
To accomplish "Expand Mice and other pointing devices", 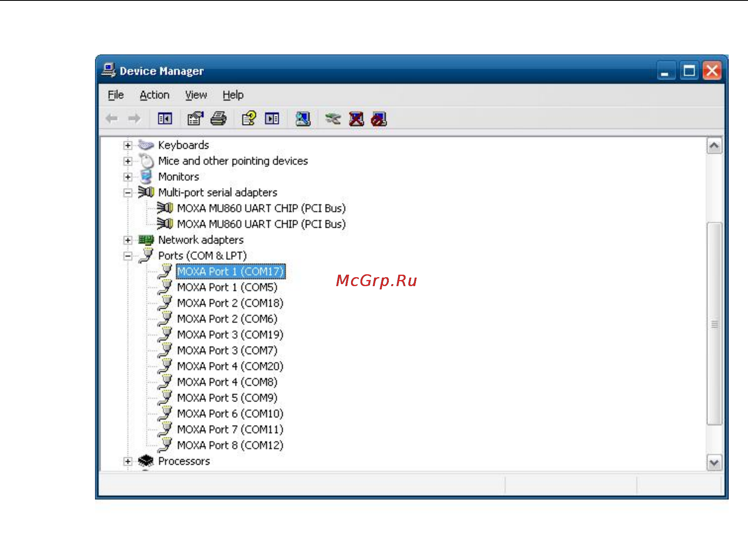I will [128, 161].
